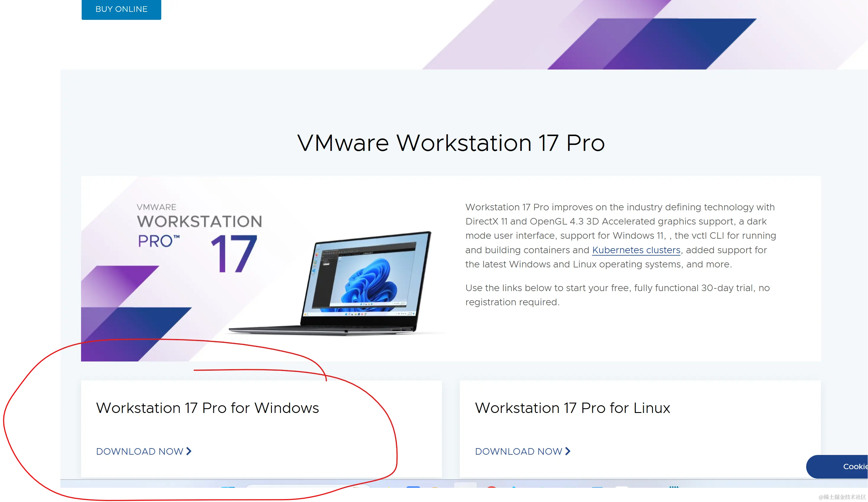Screen dimensions: 868x502
Task: Click the BUY ONLINE button
Action: tap(121, 9)
